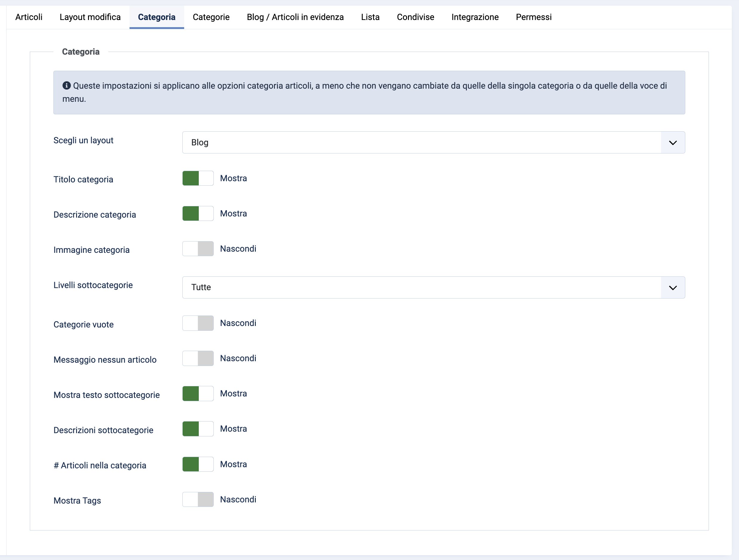Viewport: 739px width, 560px height.
Task: Open the Categorie tab
Action: click(211, 17)
